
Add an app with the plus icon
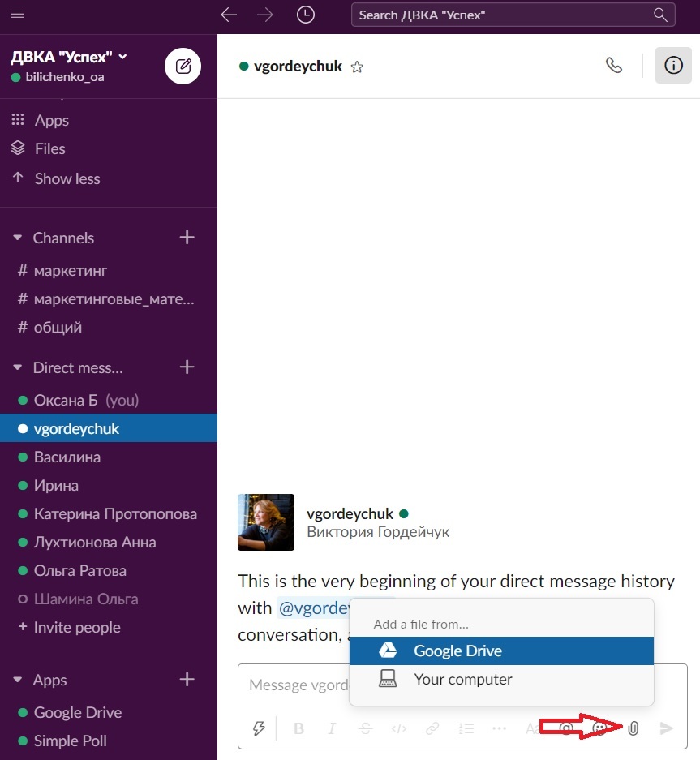tap(187, 679)
